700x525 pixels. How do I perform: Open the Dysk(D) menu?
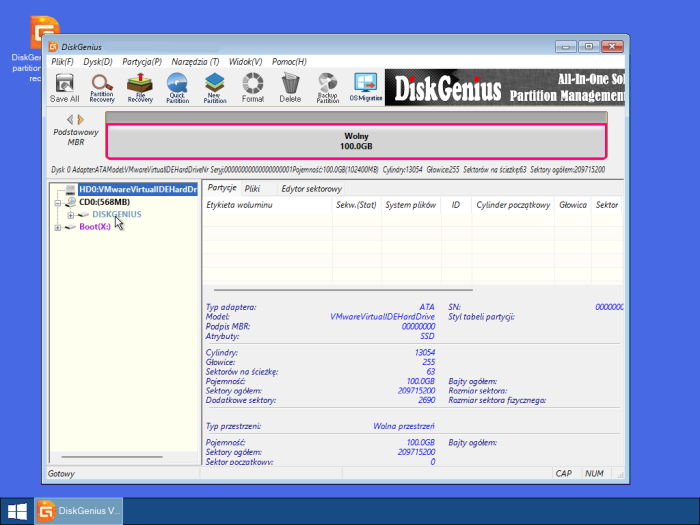[98, 62]
